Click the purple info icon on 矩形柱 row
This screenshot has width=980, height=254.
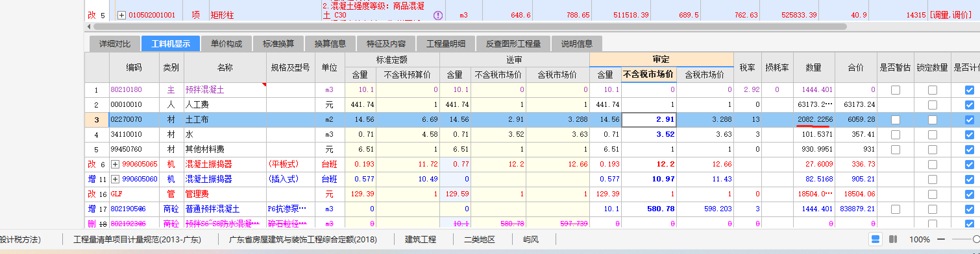[437, 15]
